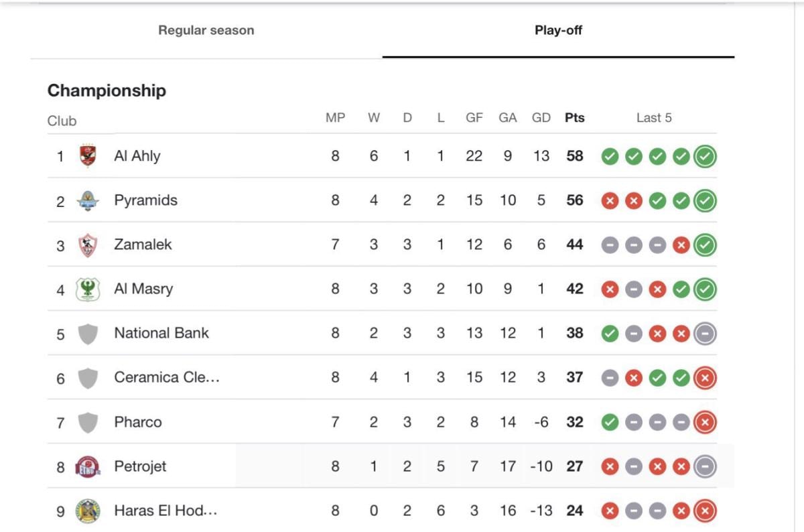Click the Al Masry club logo
This screenshot has width=804, height=532.
[88, 289]
